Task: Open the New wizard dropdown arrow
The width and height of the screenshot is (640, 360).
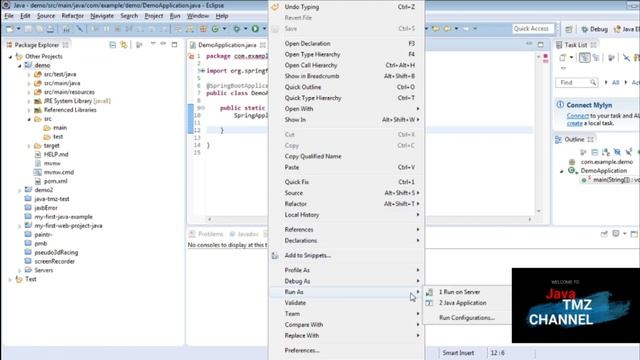Action: tap(18, 29)
